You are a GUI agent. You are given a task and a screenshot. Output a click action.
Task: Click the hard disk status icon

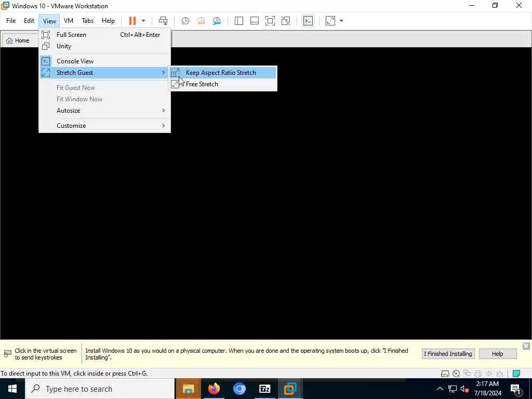pos(445,374)
